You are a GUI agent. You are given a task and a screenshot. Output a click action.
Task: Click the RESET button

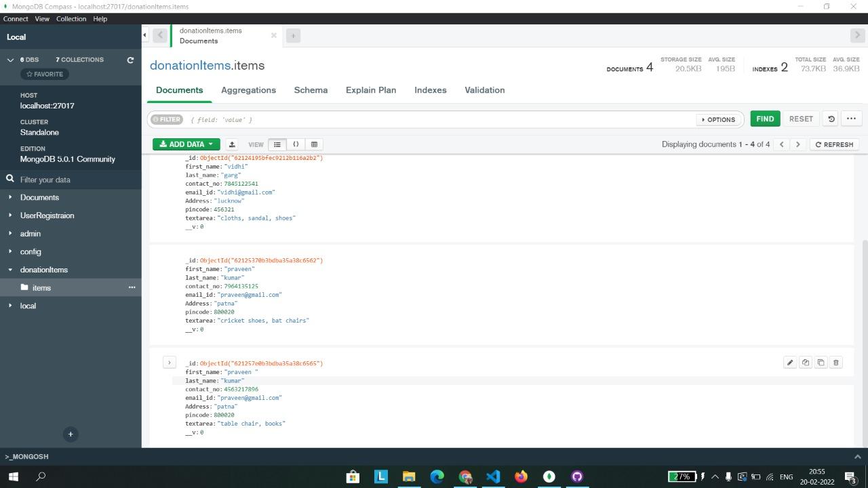tap(801, 119)
